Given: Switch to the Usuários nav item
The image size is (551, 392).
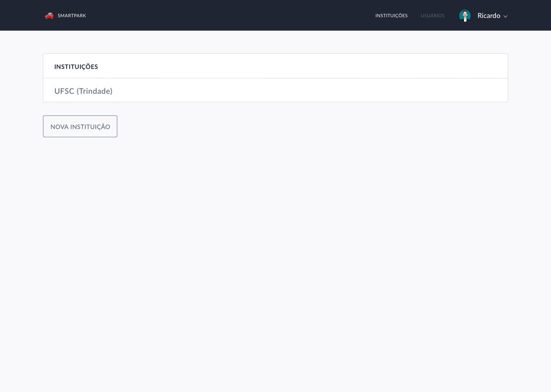Looking at the screenshot, I should 432,16.
